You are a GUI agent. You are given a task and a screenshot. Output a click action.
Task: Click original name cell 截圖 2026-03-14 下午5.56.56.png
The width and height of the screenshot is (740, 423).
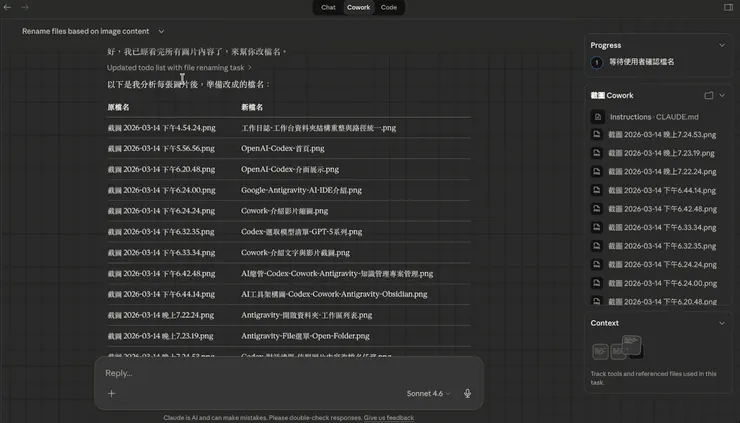tap(161, 148)
